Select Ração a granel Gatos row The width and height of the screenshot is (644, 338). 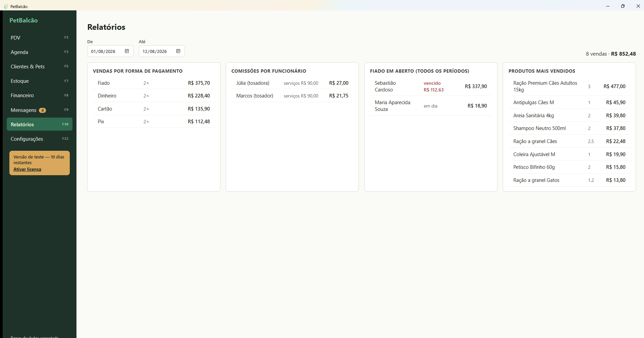[569, 180]
